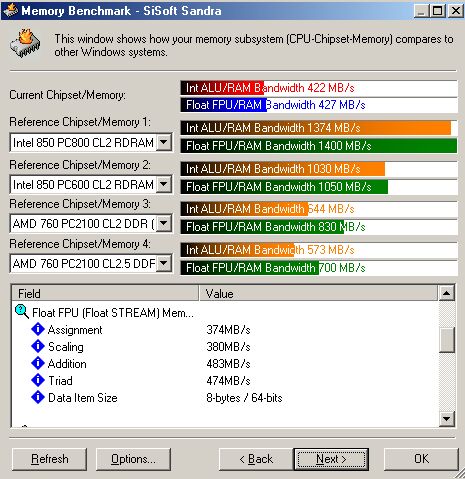Click the Reference Chipset/Memory 3 label
465x479 pixels.
tap(80, 204)
